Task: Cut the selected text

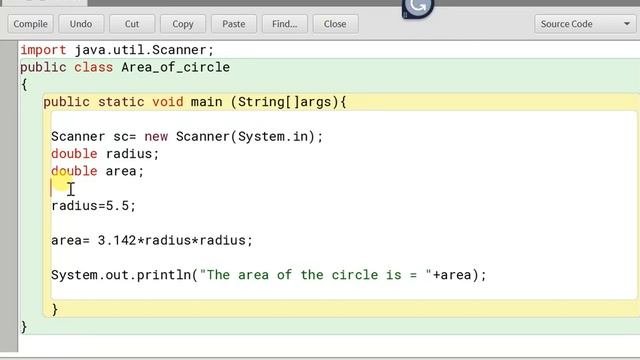Action: (132, 24)
